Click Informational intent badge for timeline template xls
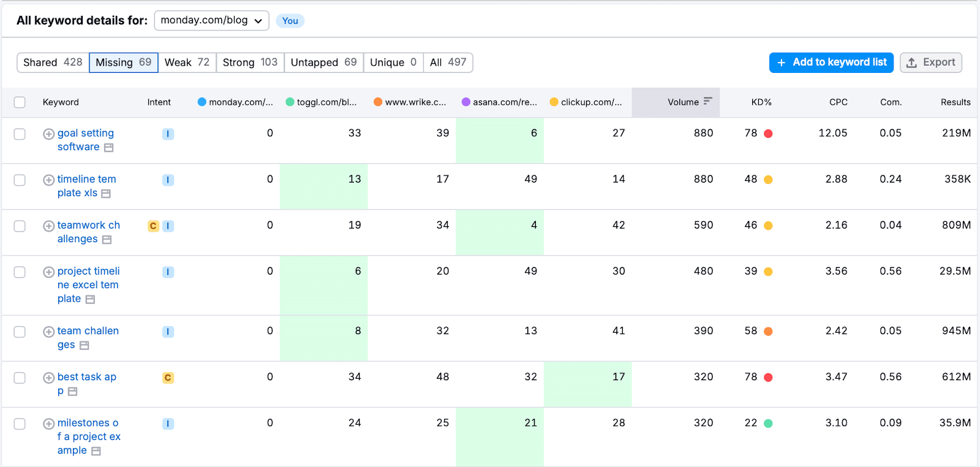Image resolution: width=980 pixels, height=467 pixels. 168,180
